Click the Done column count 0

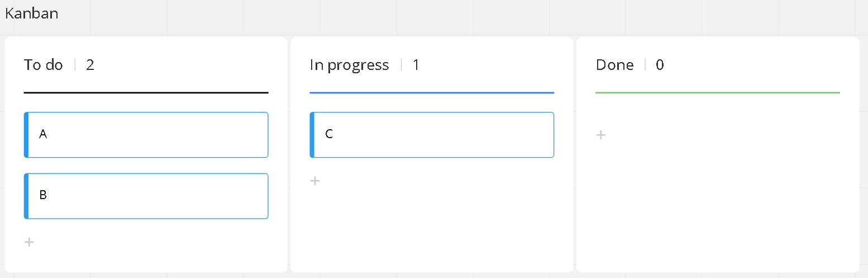[660, 65]
